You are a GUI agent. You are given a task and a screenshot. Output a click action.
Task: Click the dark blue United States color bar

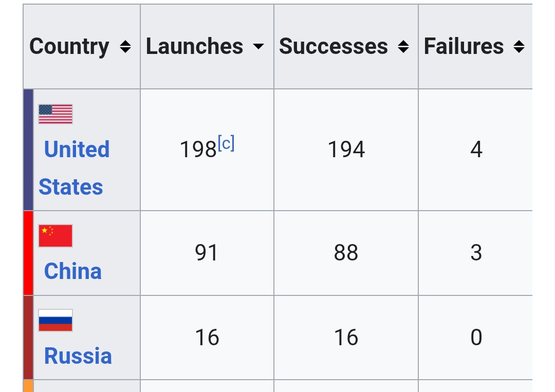[x=28, y=150]
